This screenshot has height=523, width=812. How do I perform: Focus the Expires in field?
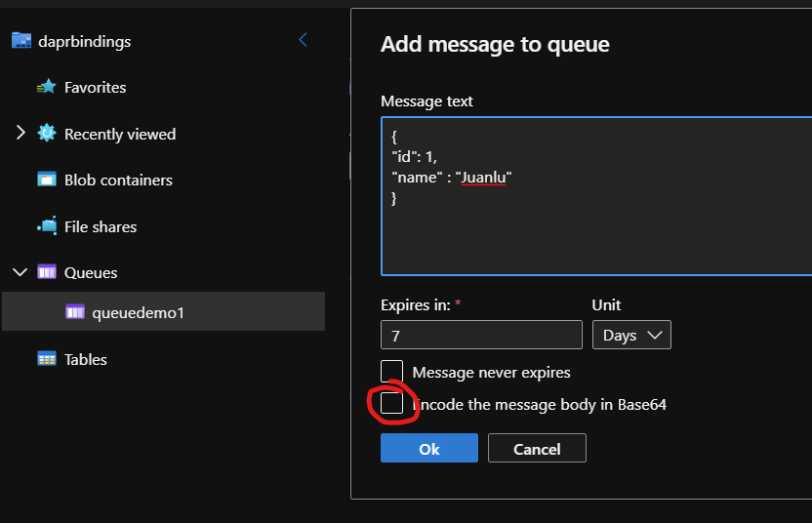[480, 335]
